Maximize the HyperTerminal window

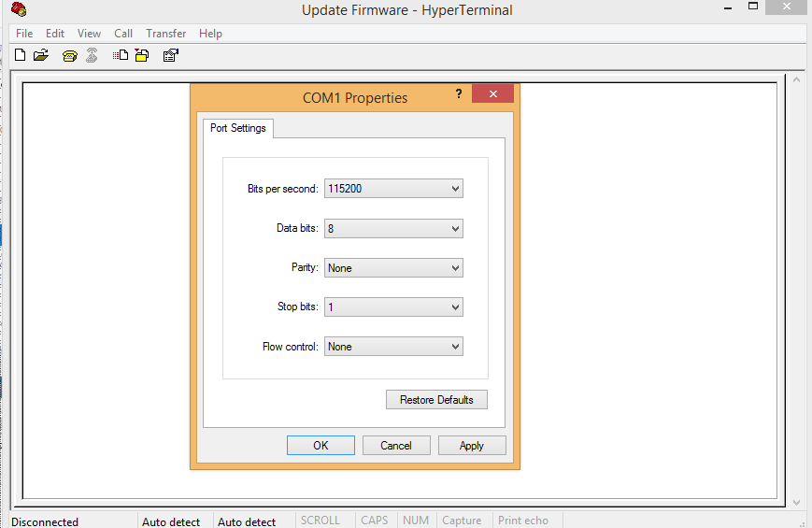pos(753,7)
